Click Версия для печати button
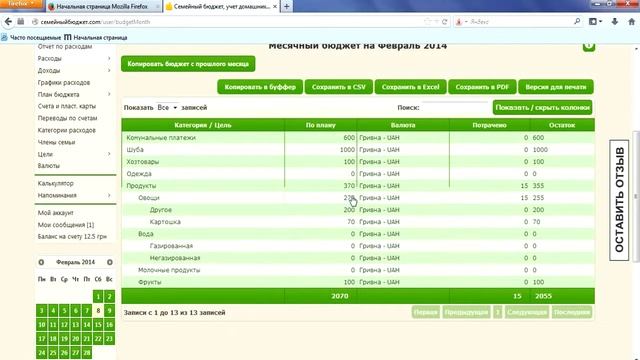640x360 pixels. point(556,87)
